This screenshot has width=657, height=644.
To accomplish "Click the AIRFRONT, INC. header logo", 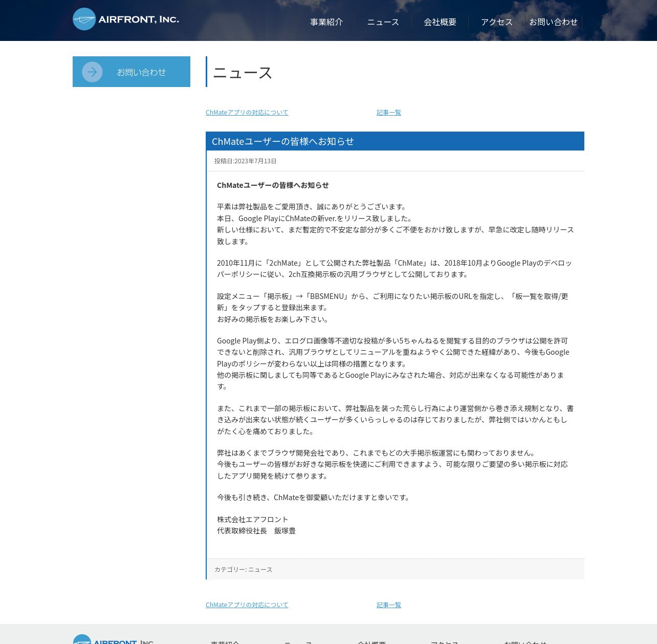I will pos(126,19).
